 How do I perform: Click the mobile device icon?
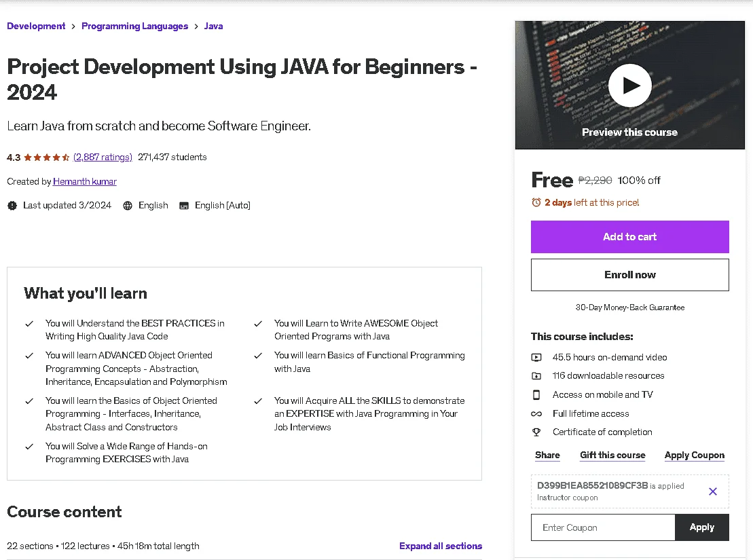[536, 395]
